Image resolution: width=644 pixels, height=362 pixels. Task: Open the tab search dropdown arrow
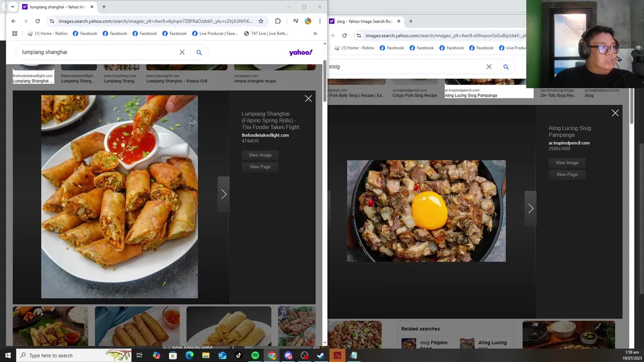12,7
